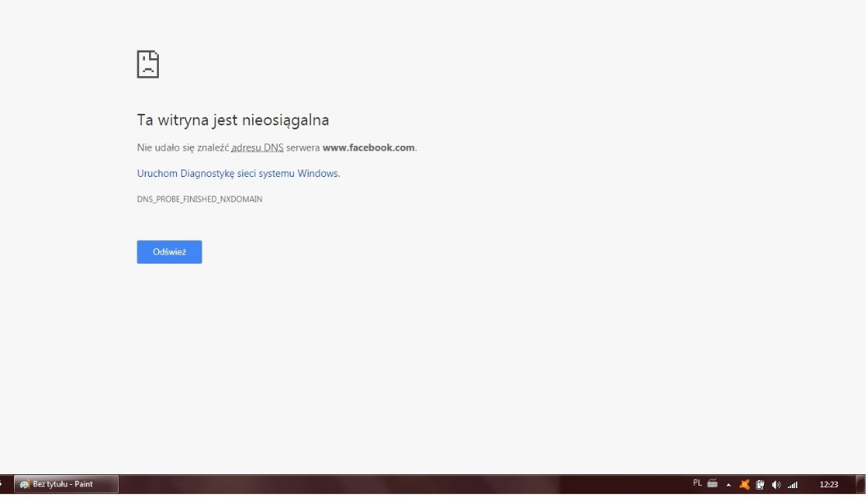Open the Uruchom Diagnostykę sieci systemu Windows link
868x498 pixels.
[x=237, y=174]
